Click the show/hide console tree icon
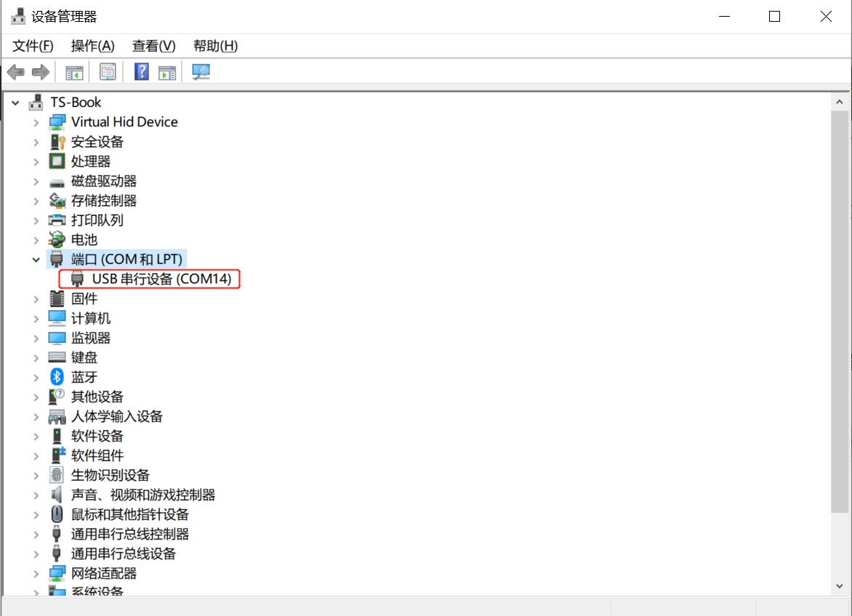The width and height of the screenshot is (852, 616). click(x=74, y=73)
